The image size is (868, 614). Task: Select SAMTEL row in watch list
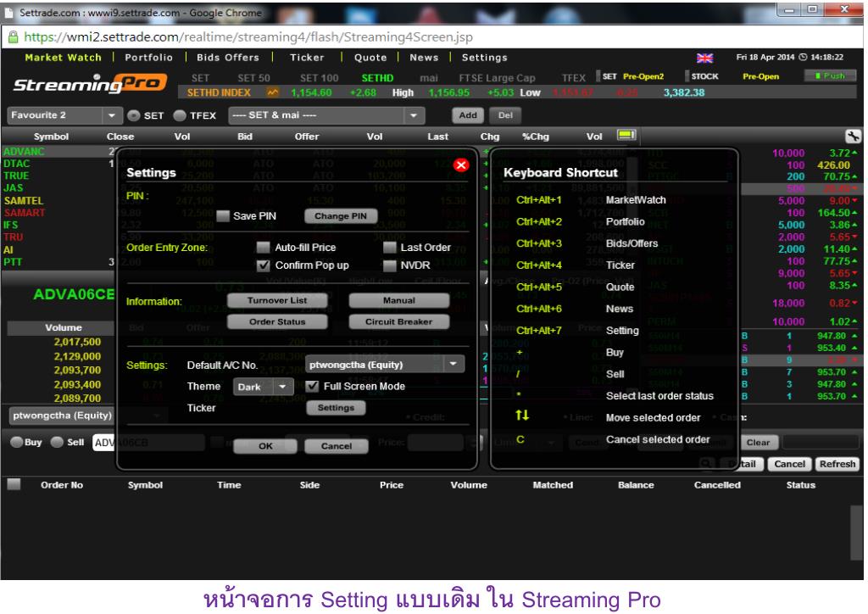23,200
